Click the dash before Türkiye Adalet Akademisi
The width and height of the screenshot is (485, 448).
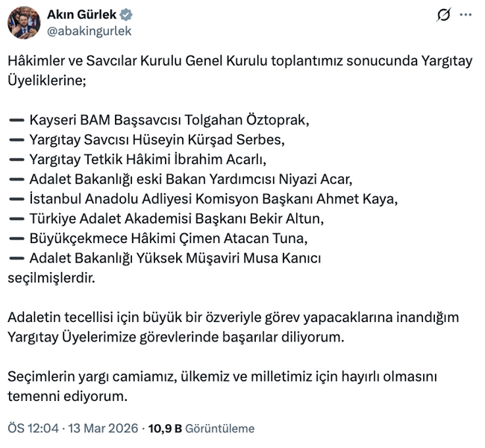coord(16,218)
